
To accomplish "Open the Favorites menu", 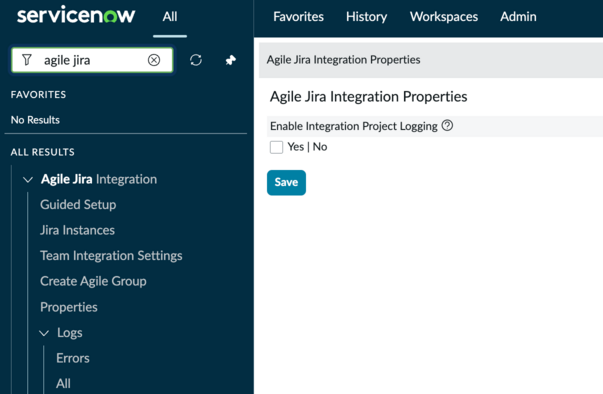I will [x=298, y=17].
